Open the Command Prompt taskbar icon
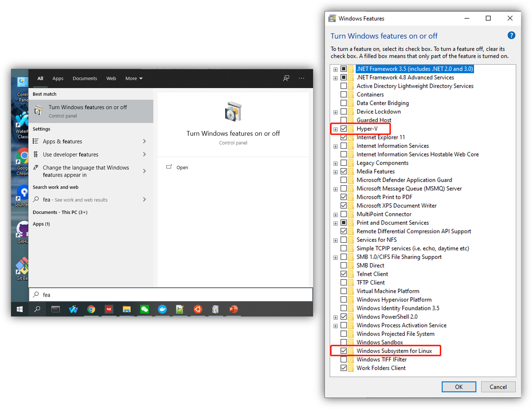The width and height of the screenshot is (532, 409). coord(55,309)
